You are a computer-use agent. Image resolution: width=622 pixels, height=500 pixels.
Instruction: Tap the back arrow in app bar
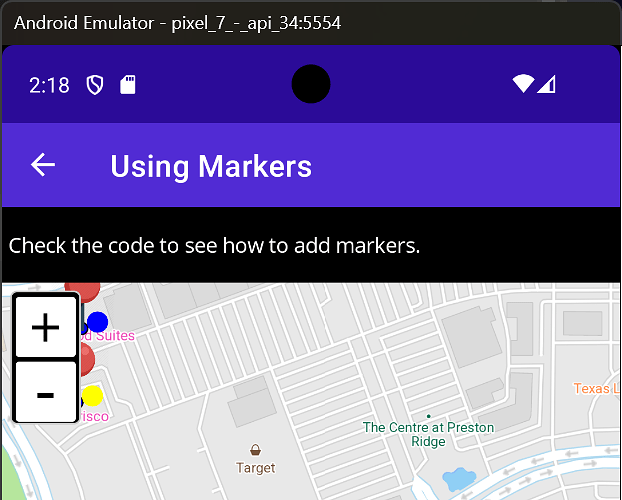(43, 165)
